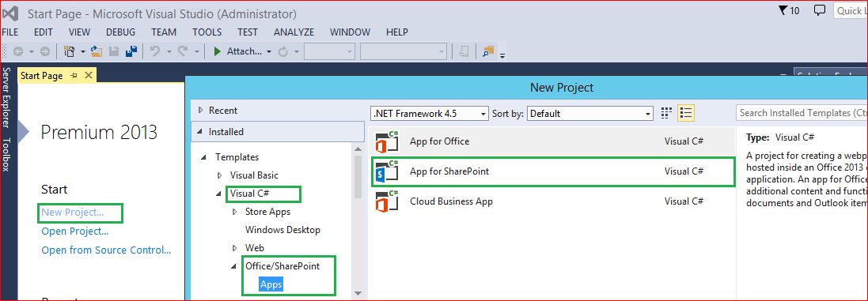Open the FILE menu

10,32
